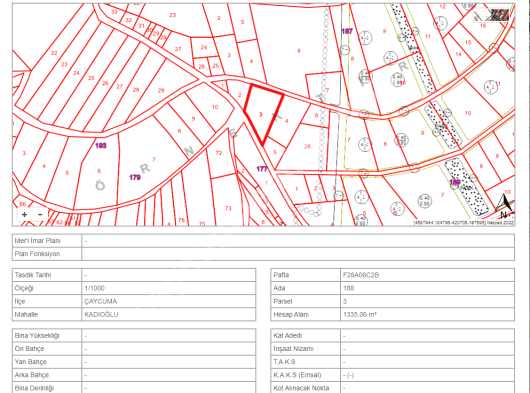
Task: Click the purple block label 187
Action: click(x=347, y=31)
